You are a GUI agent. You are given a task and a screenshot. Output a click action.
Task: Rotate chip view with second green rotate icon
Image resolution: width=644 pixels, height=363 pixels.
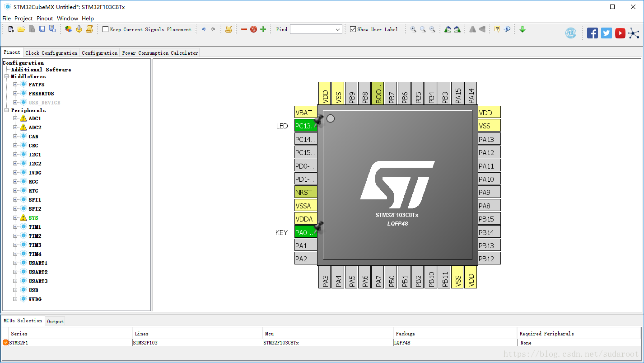click(457, 29)
